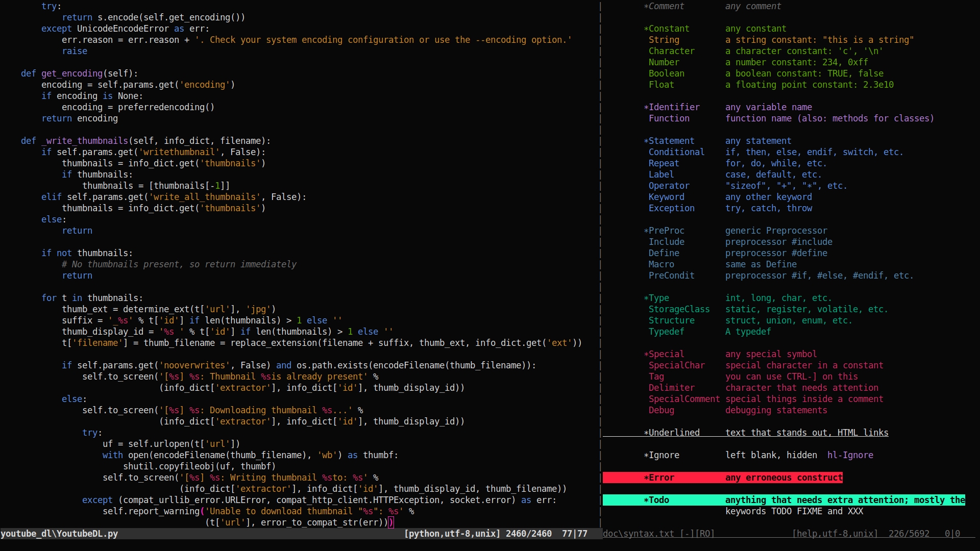
Task: Click the 'String' syntax group entry
Action: tap(664, 40)
